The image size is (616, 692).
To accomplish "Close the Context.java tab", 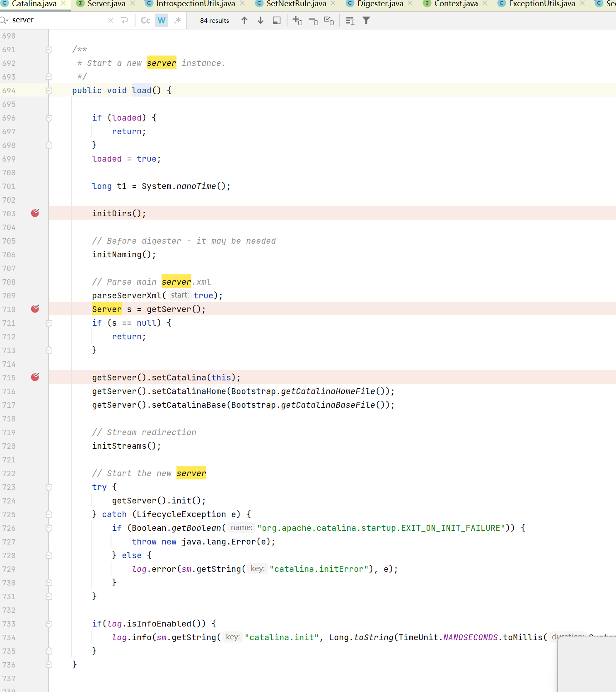I will click(x=485, y=3).
